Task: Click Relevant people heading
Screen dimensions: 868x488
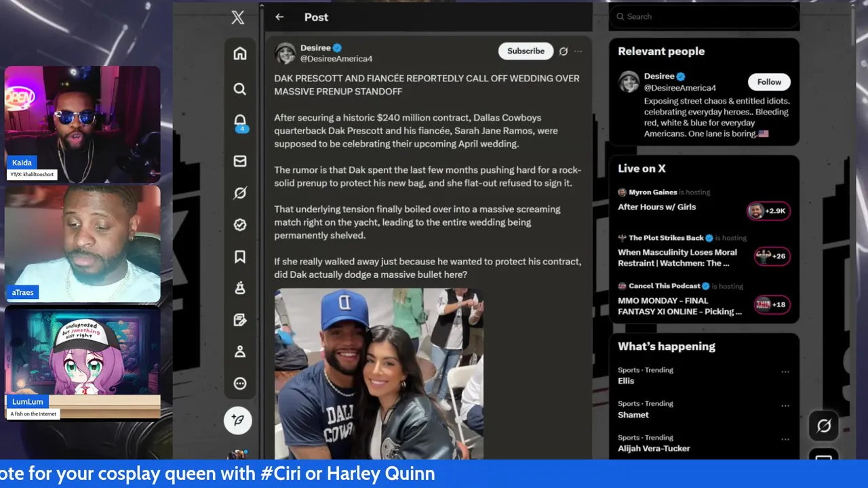Action: click(x=661, y=52)
